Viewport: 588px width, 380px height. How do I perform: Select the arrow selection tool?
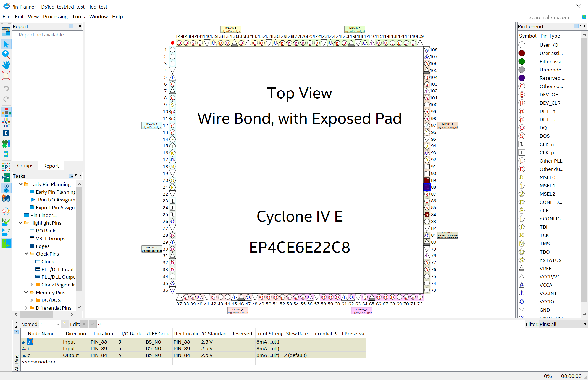click(6, 44)
